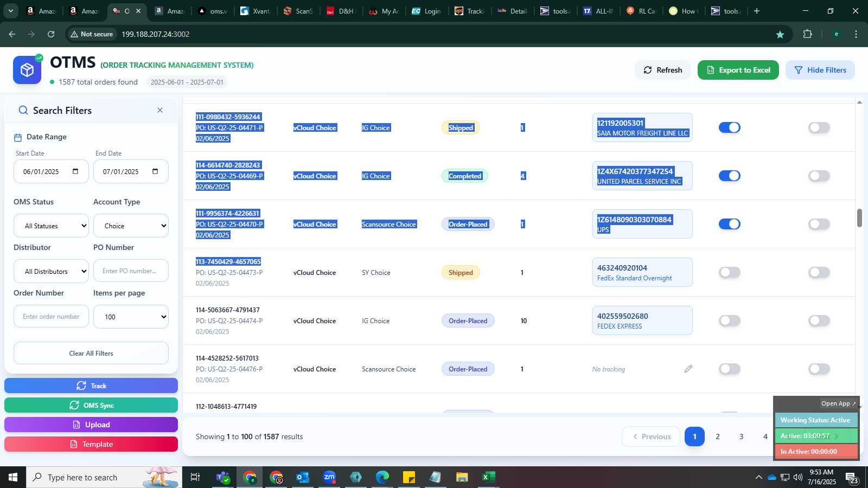Open File Explorer from the taskbar
This screenshot has height=488, width=868.
point(462,477)
